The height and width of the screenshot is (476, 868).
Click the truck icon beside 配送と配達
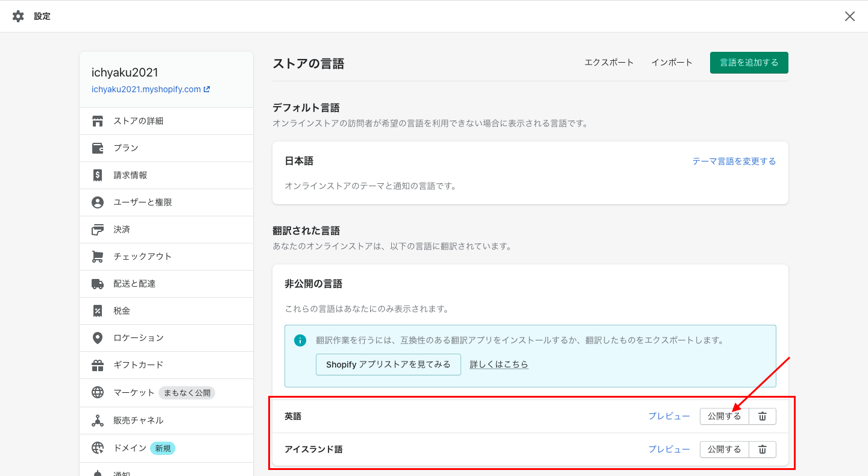click(x=98, y=284)
